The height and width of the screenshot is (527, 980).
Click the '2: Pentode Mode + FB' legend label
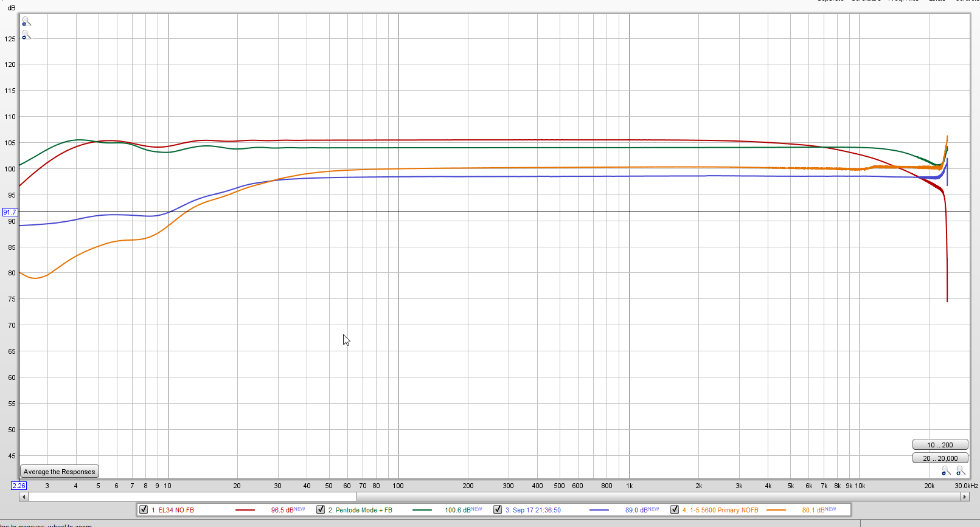[360, 510]
